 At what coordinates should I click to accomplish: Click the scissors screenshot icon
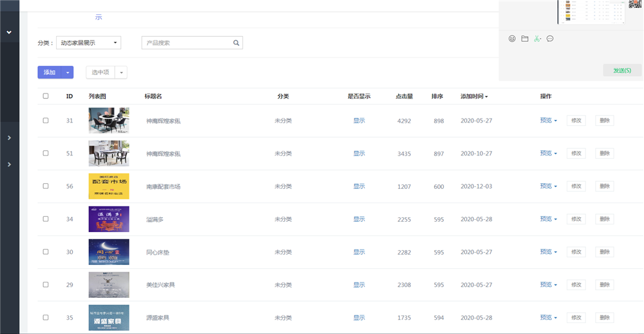pyautogui.click(x=537, y=39)
